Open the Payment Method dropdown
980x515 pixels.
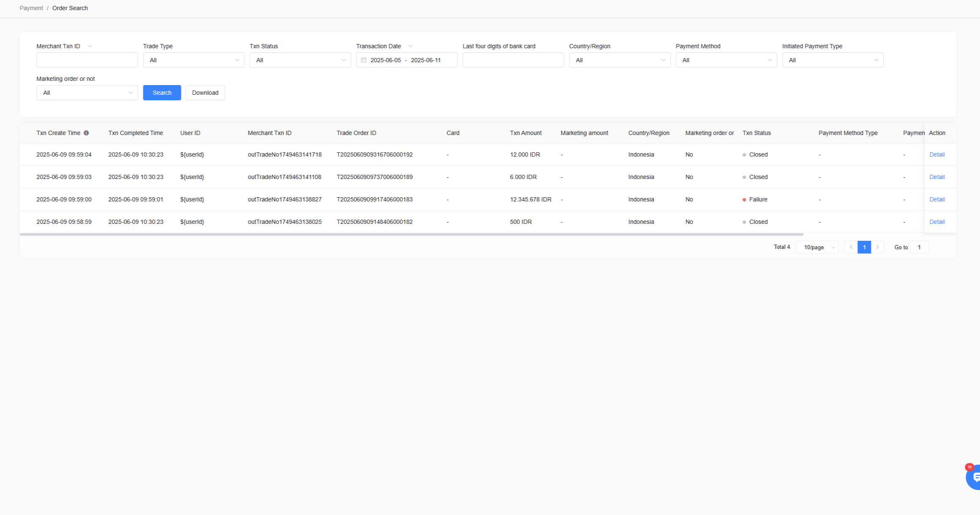[726, 60]
